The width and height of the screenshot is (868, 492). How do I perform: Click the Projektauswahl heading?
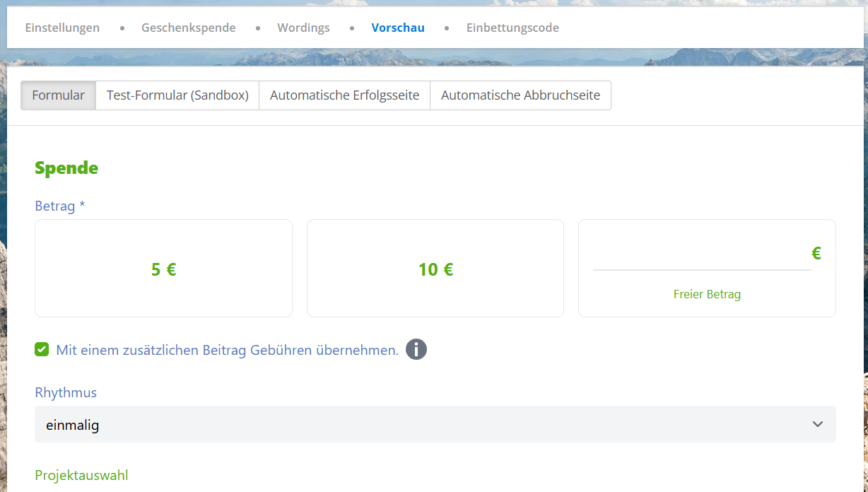(81, 475)
